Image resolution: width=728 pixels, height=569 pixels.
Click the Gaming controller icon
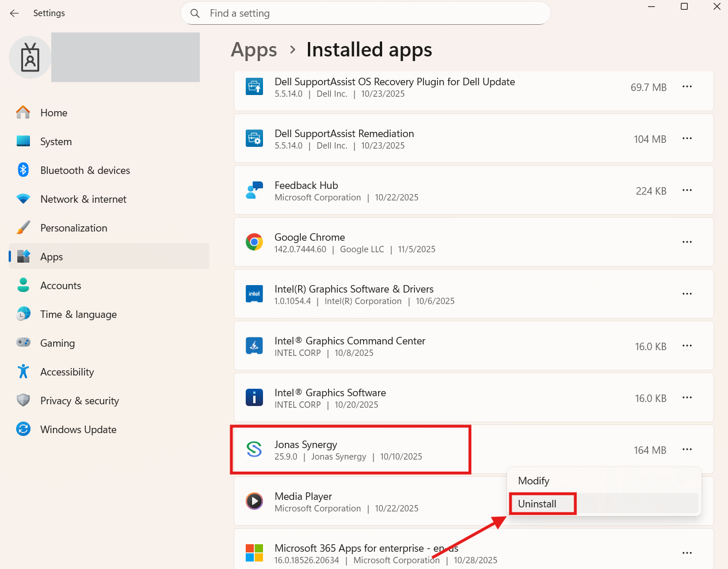coord(23,342)
